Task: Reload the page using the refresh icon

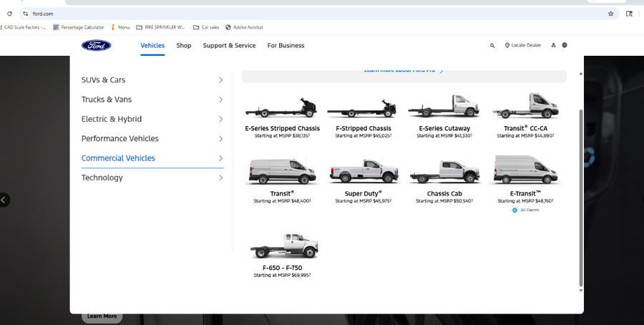Action: [x=9, y=13]
